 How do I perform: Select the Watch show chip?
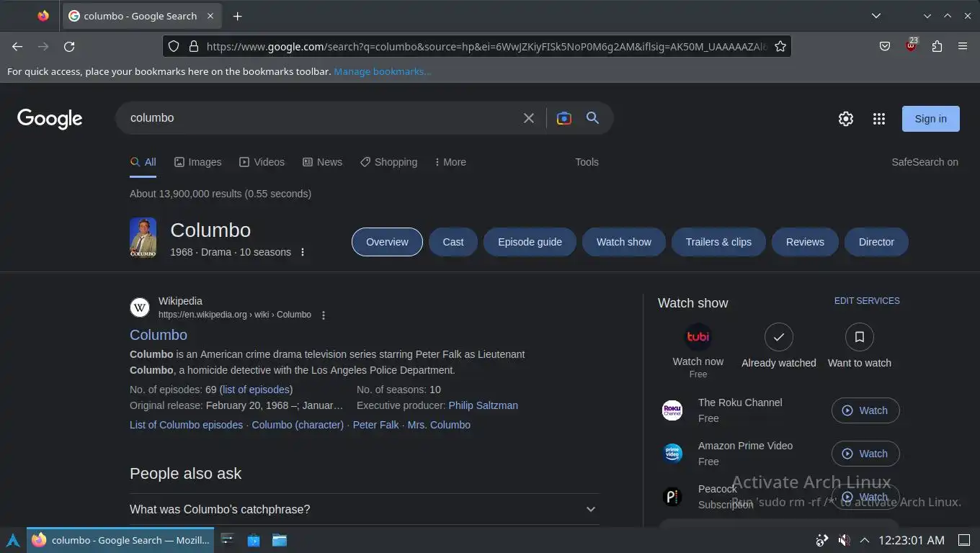tap(624, 242)
